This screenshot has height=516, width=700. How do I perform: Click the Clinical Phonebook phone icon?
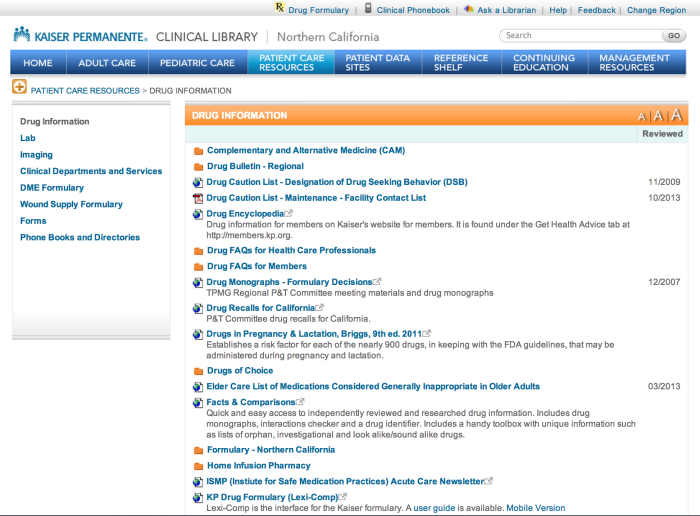point(368,9)
